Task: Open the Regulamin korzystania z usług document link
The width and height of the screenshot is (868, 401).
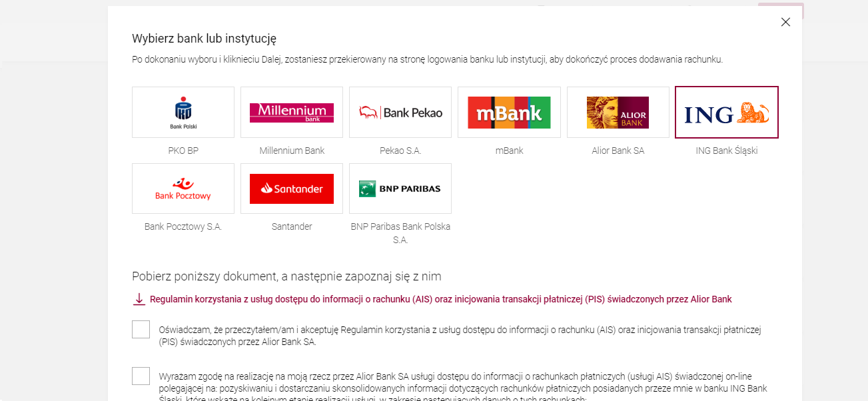Action: point(441,300)
